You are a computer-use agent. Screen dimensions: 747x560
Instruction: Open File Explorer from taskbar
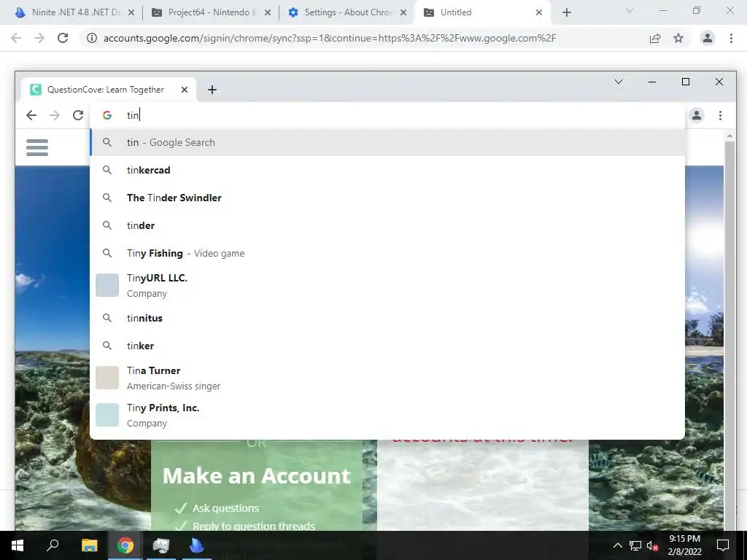[x=89, y=545]
